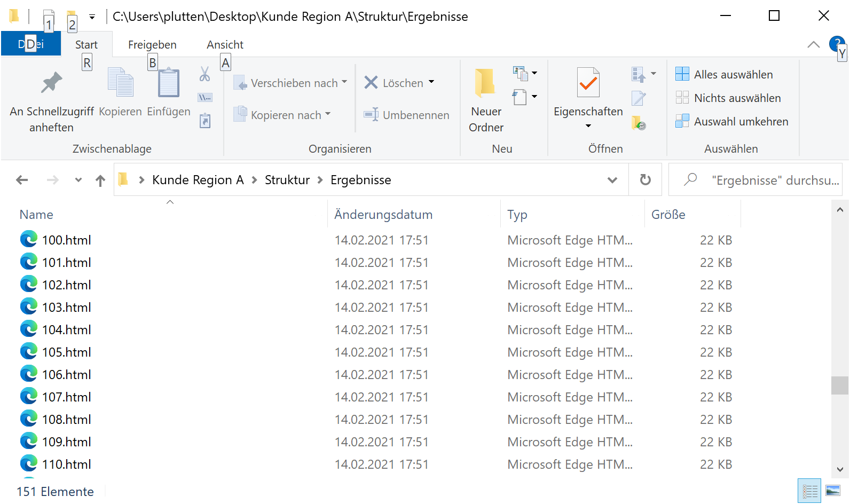850x504 pixels.
Task: Switch to large thumbnails view icon
Action: click(x=833, y=491)
